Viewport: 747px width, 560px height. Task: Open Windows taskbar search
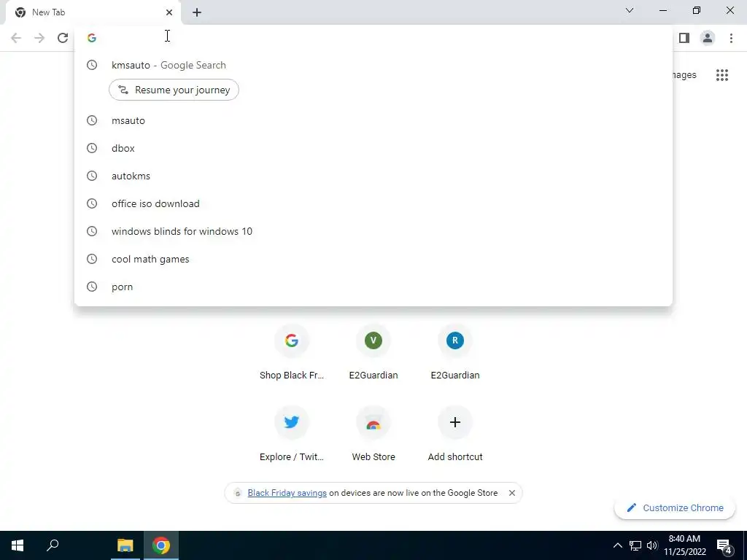tap(53, 545)
